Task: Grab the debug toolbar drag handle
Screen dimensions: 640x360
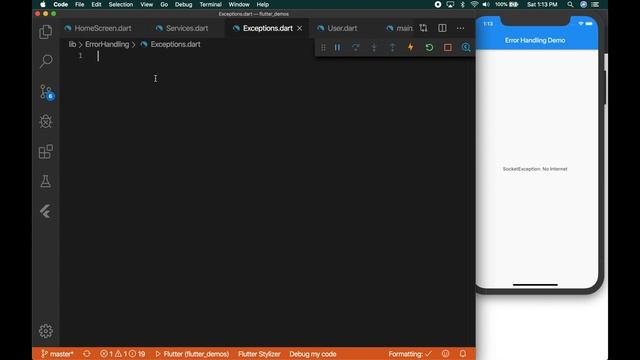Action: coord(323,47)
